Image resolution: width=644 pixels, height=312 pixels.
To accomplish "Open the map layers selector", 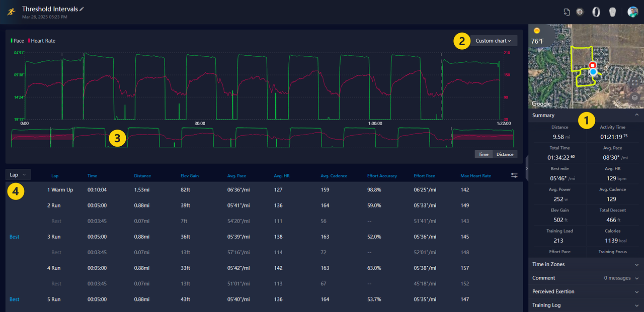I will click(635, 97).
